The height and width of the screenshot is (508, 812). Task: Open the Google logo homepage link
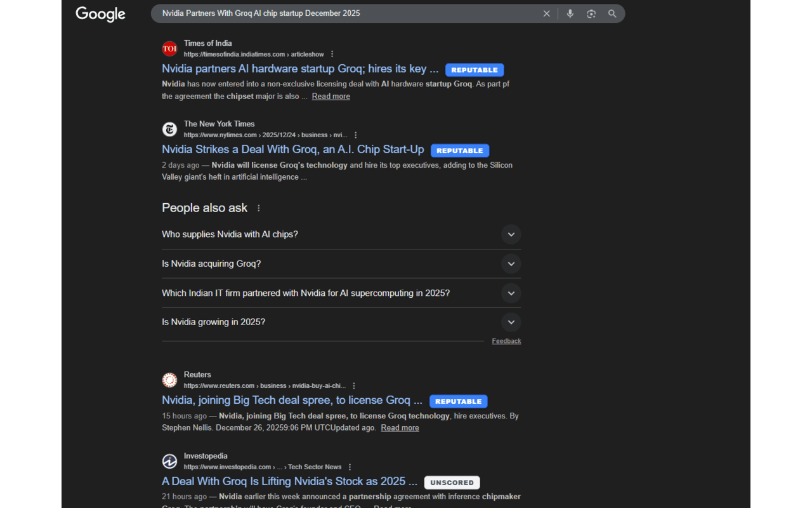click(100, 14)
